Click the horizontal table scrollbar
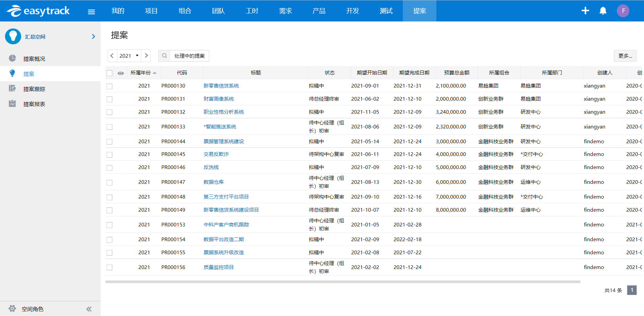The width and height of the screenshot is (644, 316). (x=343, y=282)
